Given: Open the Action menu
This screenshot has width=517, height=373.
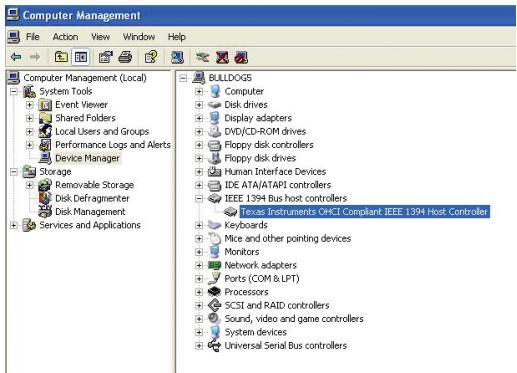Looking at the screenshot, I should coord(65,37).
